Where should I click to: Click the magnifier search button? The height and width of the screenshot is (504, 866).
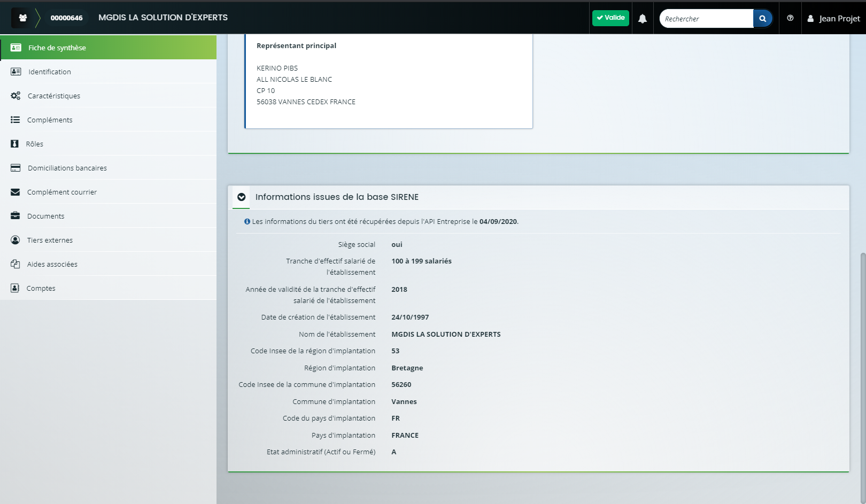click(763, 19)
